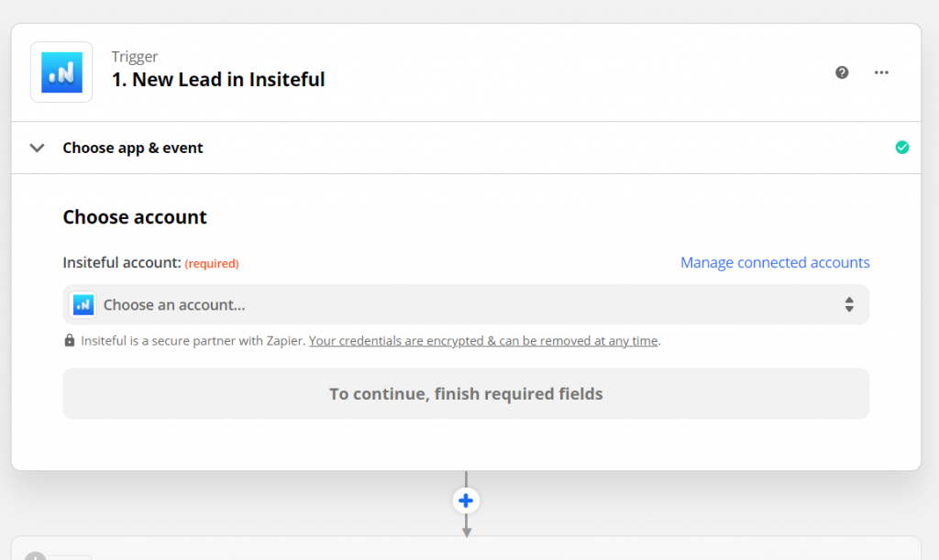Follow the "Your credentials are encrypted" link
939x560 pixels.
(483, 341)
